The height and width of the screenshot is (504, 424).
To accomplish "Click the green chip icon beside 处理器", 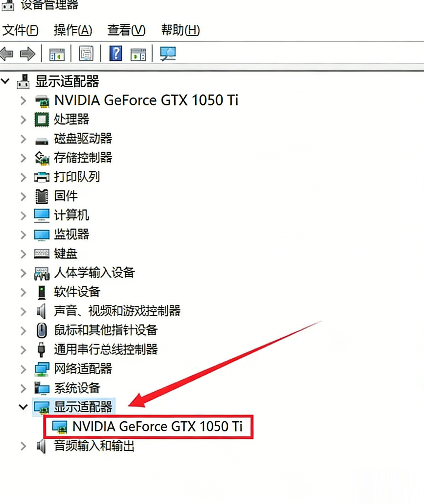I will [42, 119].
